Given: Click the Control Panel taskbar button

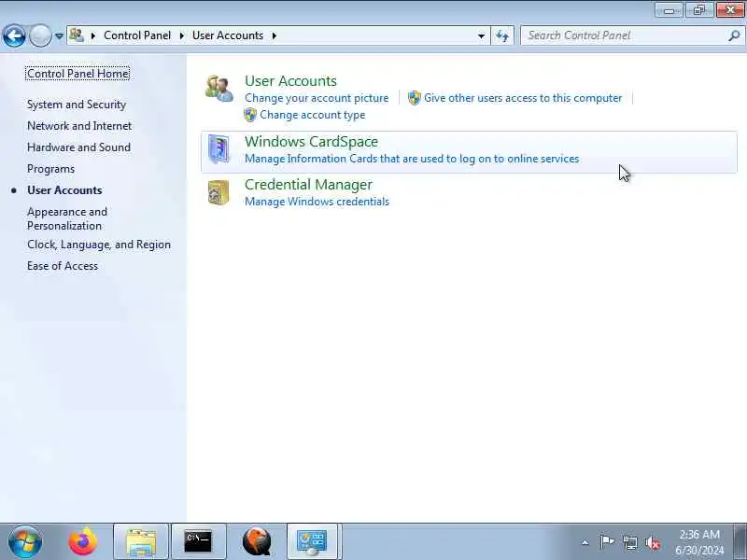Looking at the screenshot, I should click(x=312, y=541).
